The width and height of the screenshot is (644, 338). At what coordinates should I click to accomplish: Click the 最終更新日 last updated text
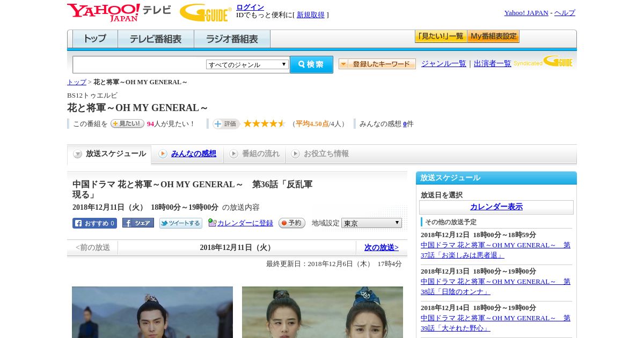click(x=334, y=264)
